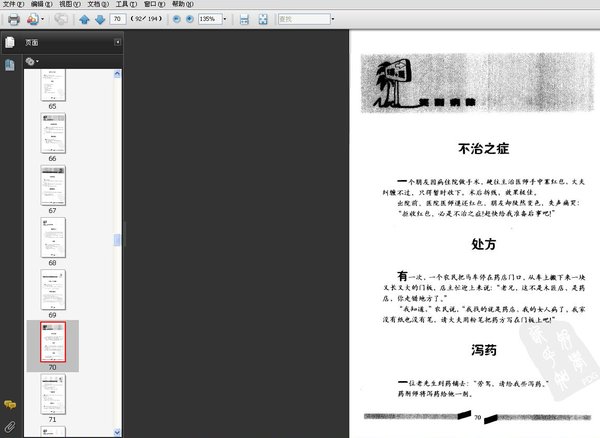The image size is (600, 438).
Task: Open the 编辑 menu
Action: 42,4
